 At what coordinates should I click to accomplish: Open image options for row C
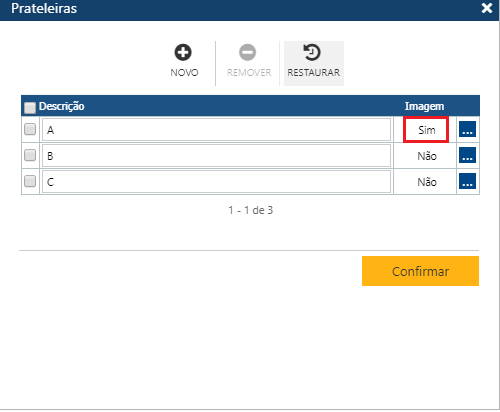click(x=467, y=181)
